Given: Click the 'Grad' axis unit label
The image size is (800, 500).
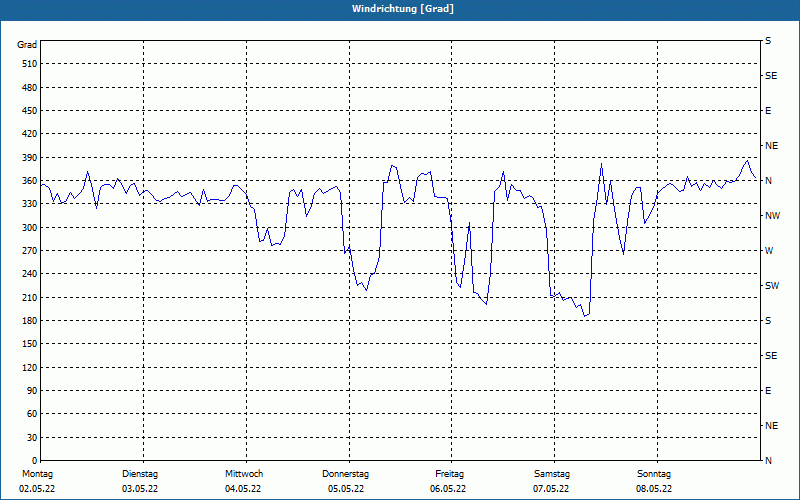Looking at the screenshot, I should point(27,45).
